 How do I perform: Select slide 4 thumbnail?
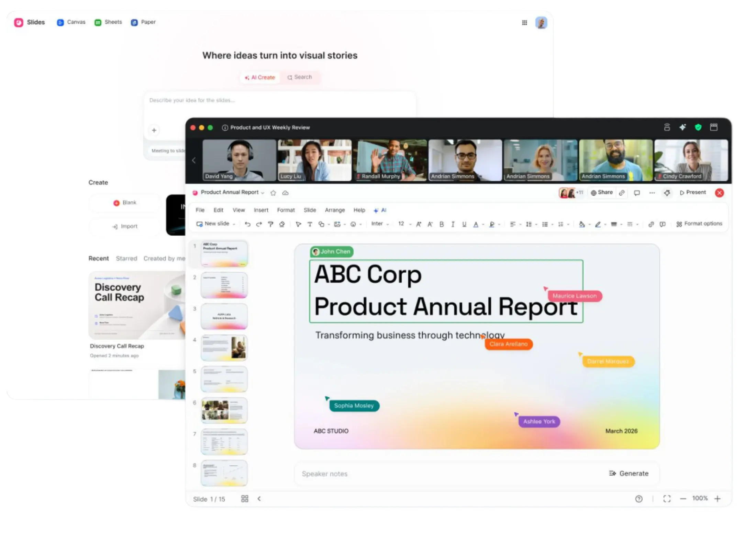click(224, 348)
